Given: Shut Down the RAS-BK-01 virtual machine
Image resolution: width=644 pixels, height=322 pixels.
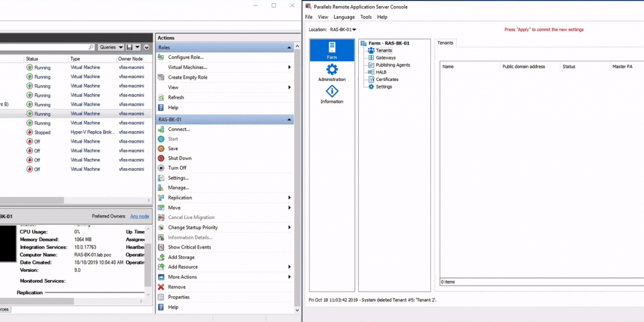Looking at the screenshot, I should coord(179,158).
